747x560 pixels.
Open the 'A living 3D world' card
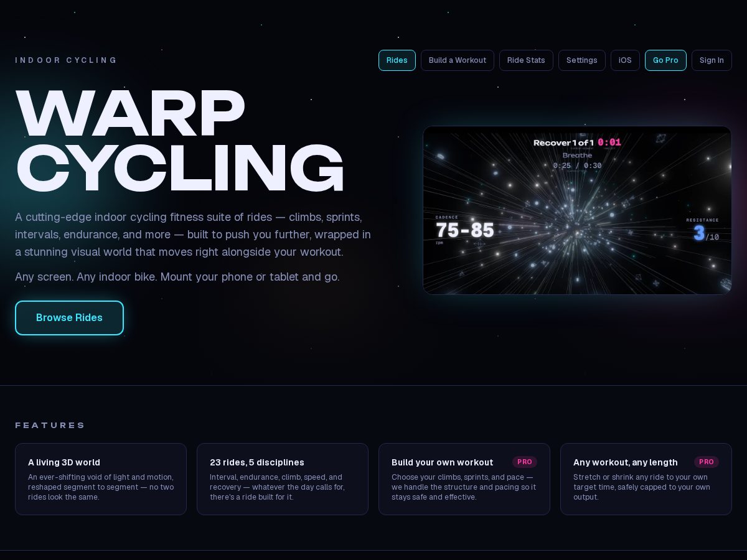click(101, 479)
